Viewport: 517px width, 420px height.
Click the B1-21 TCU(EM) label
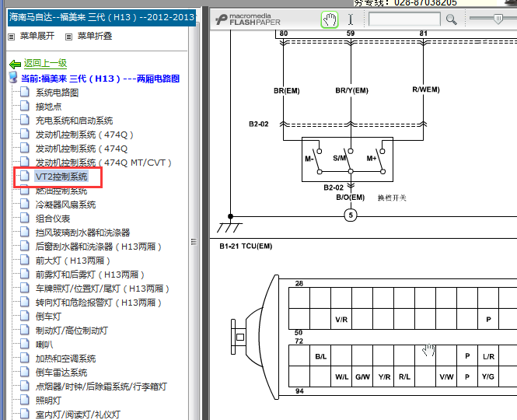coord(246,246)
